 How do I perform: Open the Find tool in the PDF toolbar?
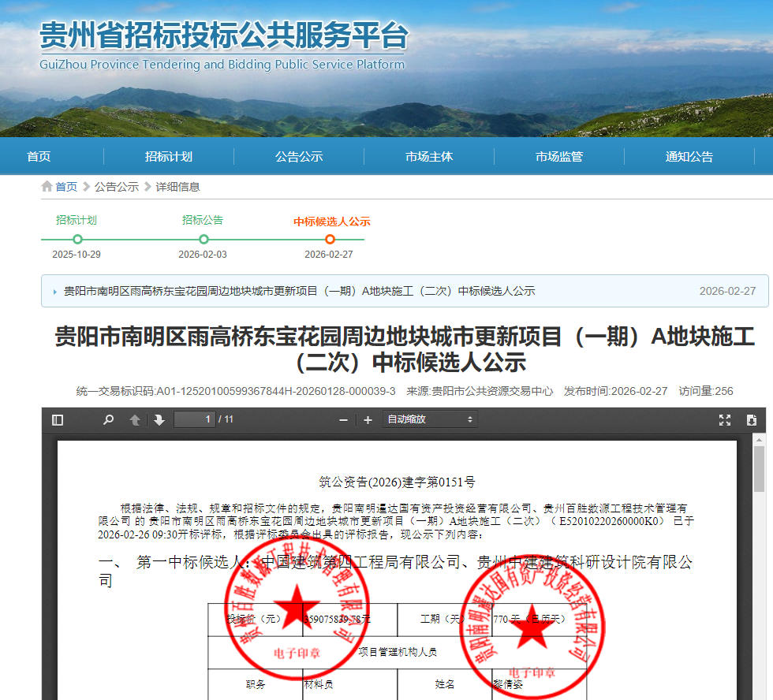(x=110, y=419)
